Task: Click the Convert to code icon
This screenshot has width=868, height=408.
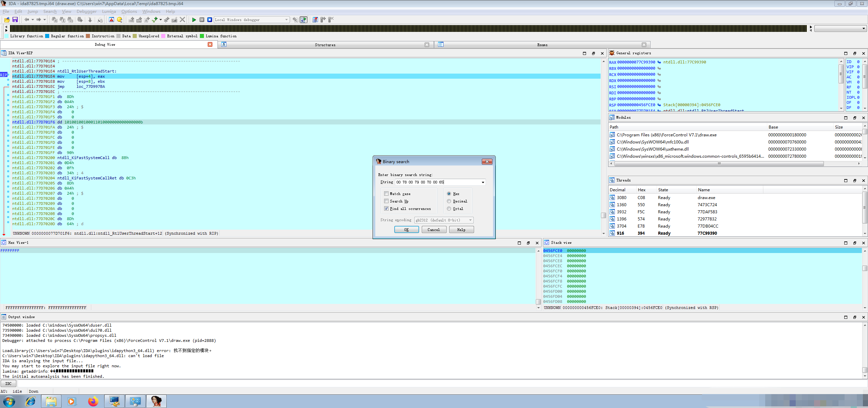Action: [131, 20]
